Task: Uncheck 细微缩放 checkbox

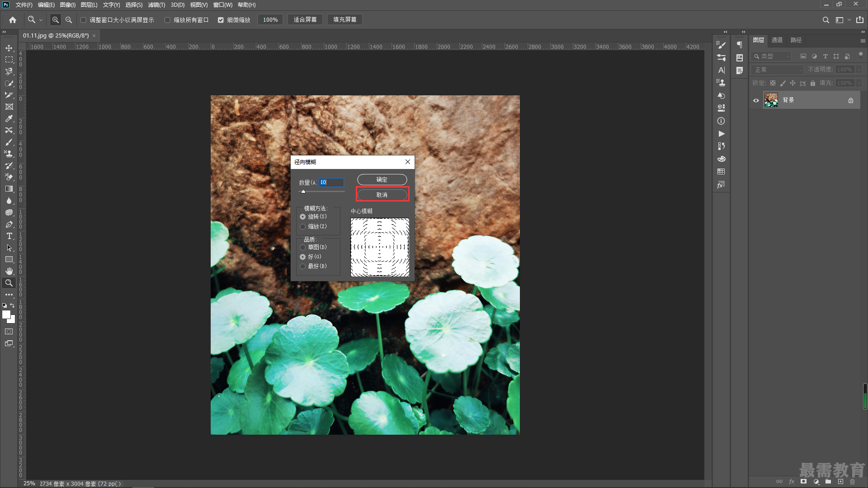Action: pyautogui.click(x=221, y=20)
